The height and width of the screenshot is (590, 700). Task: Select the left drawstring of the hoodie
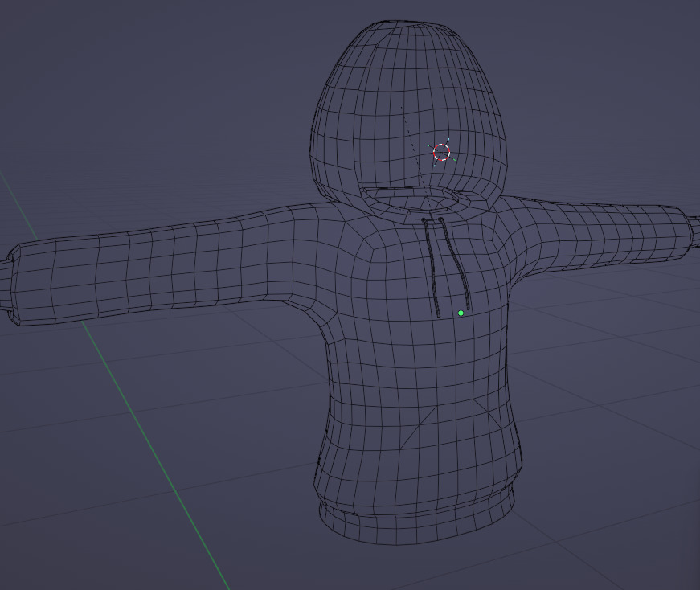[432, 268]
